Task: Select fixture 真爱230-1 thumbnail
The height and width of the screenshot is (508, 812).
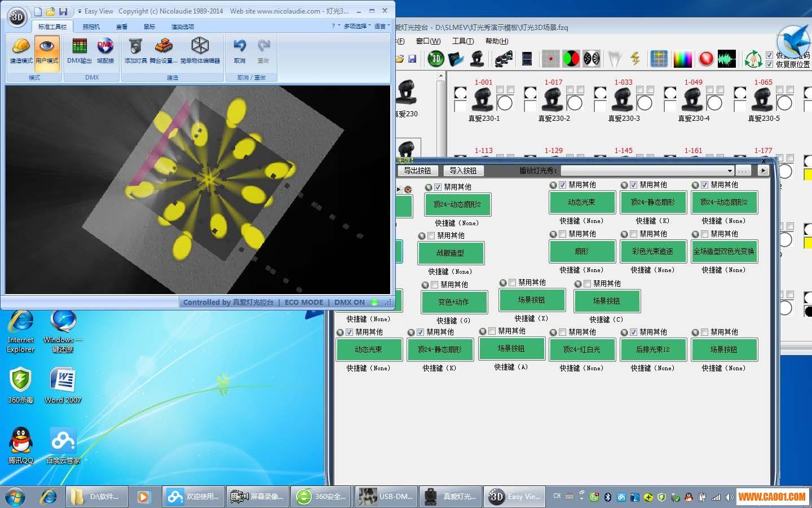Action: 483,100
